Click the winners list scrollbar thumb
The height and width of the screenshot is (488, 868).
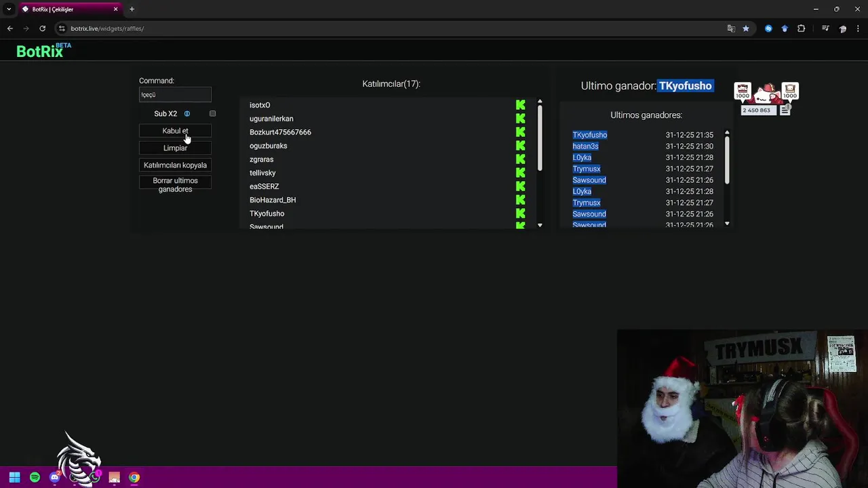727,159
